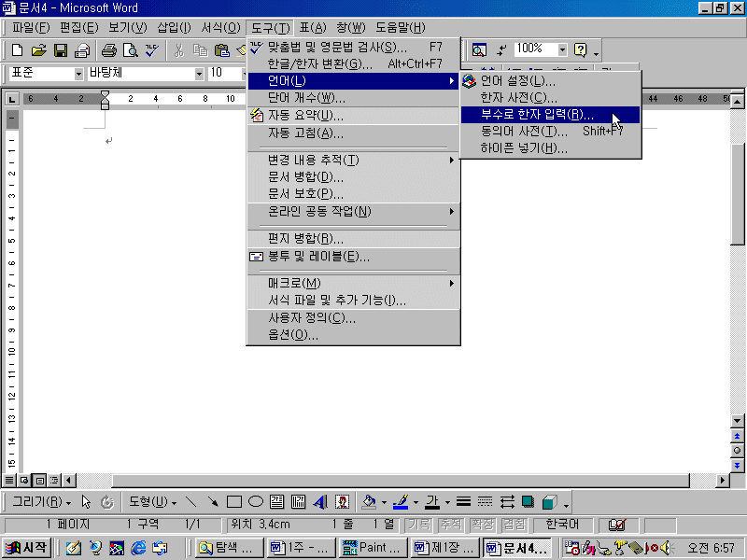Open the 파일(F) menu

coord(31,28)
